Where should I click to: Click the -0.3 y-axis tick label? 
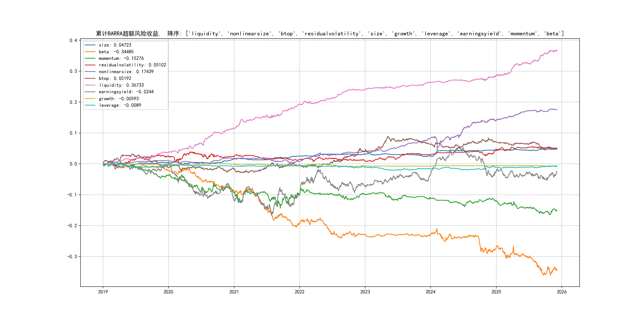(72, 256)
